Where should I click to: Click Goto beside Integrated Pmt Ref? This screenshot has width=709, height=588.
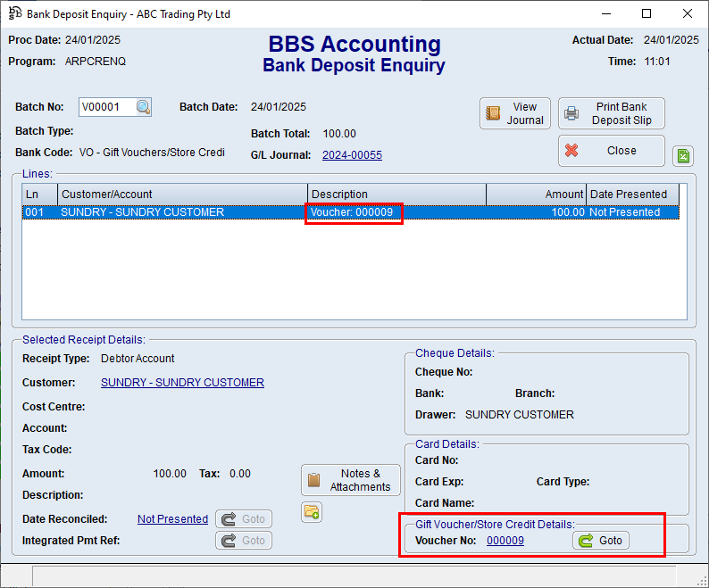[244, 541]
